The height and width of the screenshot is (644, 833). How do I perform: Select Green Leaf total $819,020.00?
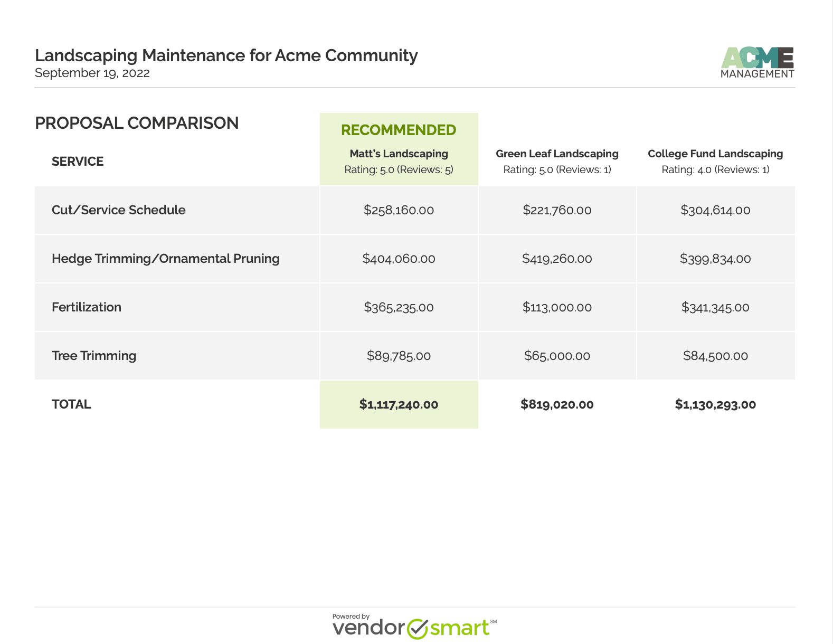click(x=557, y=404)
